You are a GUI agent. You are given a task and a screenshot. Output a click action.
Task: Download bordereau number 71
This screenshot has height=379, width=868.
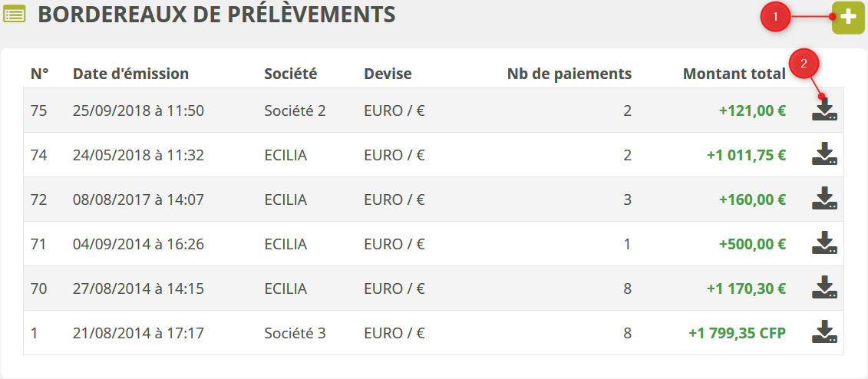(824, 243)
